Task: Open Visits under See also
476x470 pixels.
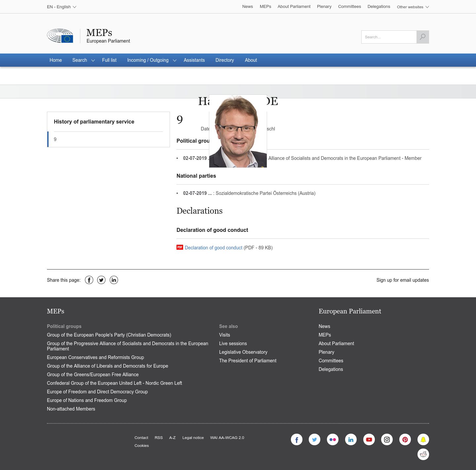Action: [x=224, y=335]
